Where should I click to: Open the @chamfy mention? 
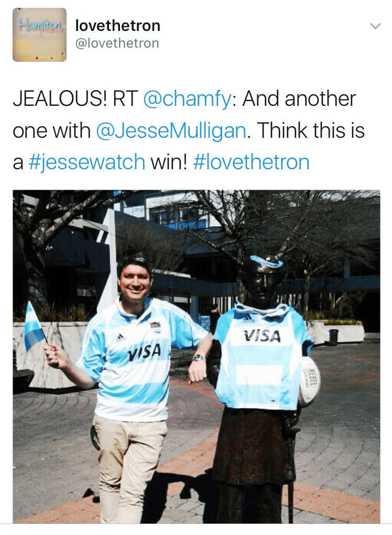(188, 99)
